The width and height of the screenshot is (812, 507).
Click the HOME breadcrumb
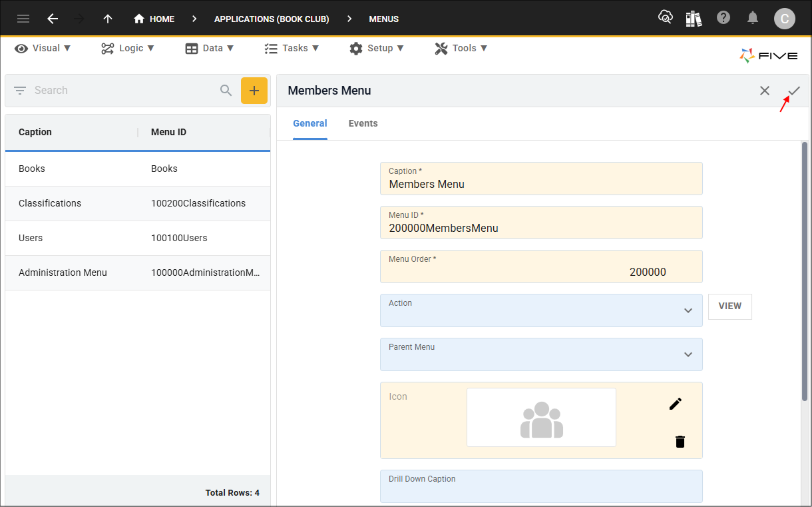pos(154,19)
